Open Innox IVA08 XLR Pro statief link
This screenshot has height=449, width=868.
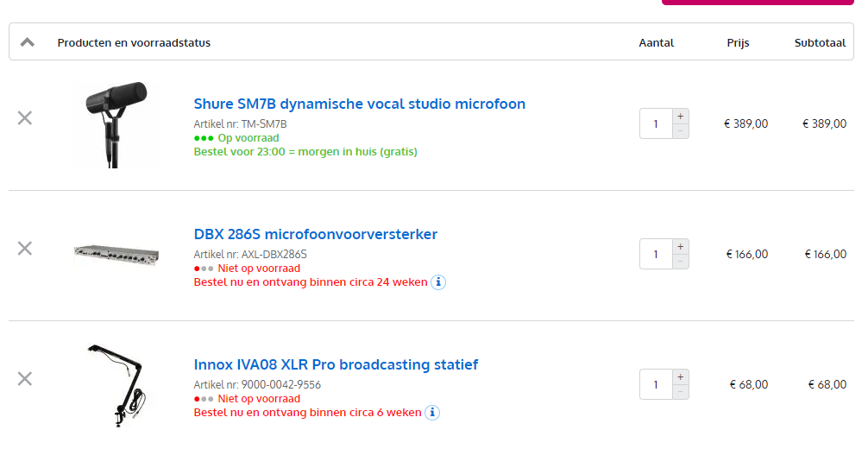pos(336,365)
